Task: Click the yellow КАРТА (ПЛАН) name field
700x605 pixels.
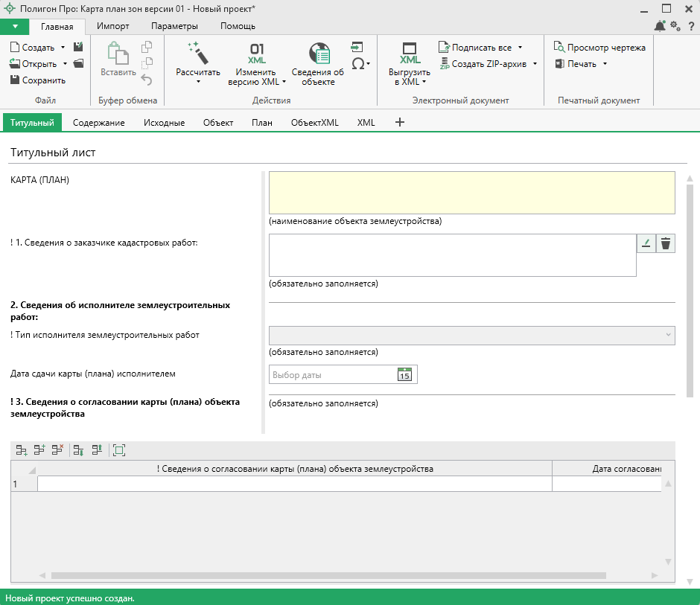Action: pyautogui.click(x=471, y=193)
